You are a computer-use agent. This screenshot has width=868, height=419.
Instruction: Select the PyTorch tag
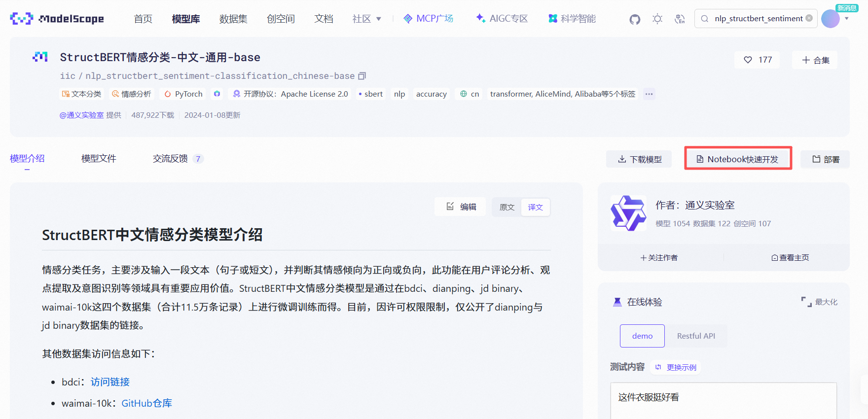[x=183, y=94]
